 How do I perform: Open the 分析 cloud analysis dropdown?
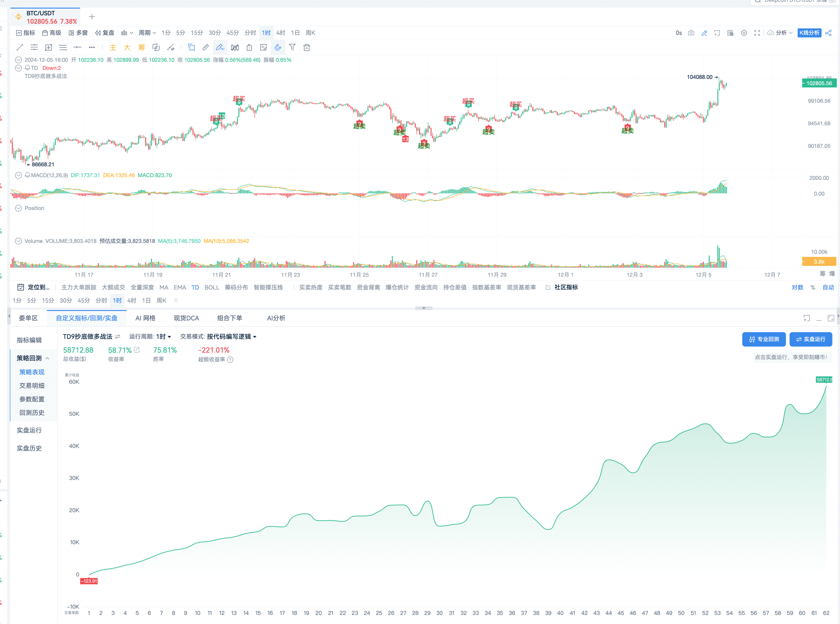780,33
